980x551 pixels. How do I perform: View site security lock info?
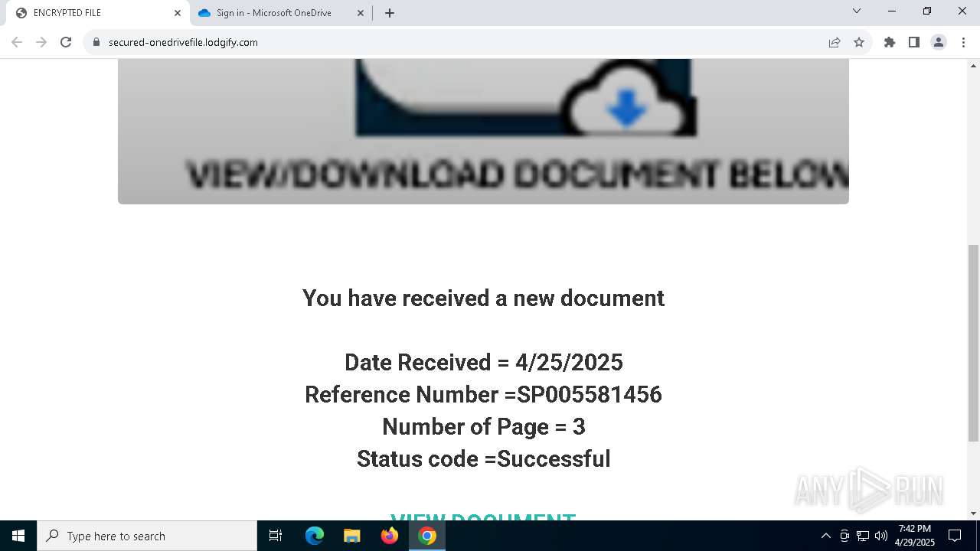96,42
